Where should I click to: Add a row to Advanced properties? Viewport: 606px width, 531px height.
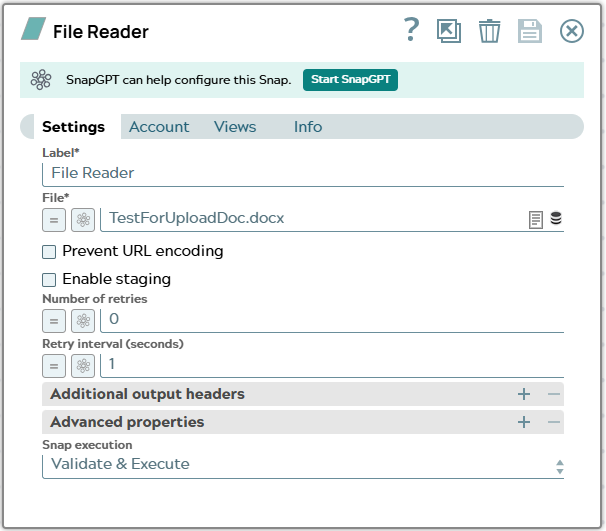tap(524, 422)
